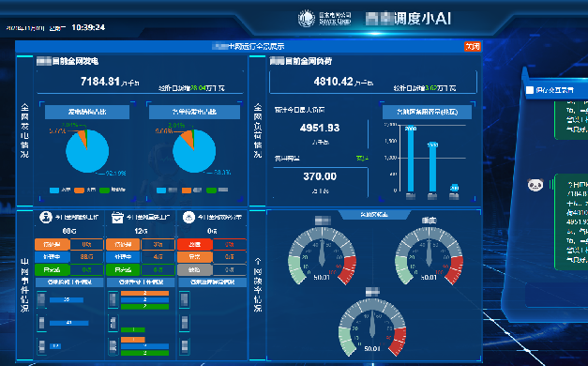Click the blue status label in 12-count column
Image resolution: width=588 pixels, height=366 pixels.
123,257
